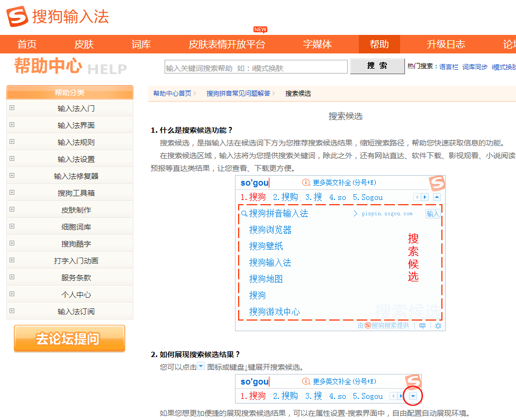Image resolution: width=516 pixels, height=420 pixels.
Task: Click the 输入 icon in the candidate panel
Action: coord(433,214)
